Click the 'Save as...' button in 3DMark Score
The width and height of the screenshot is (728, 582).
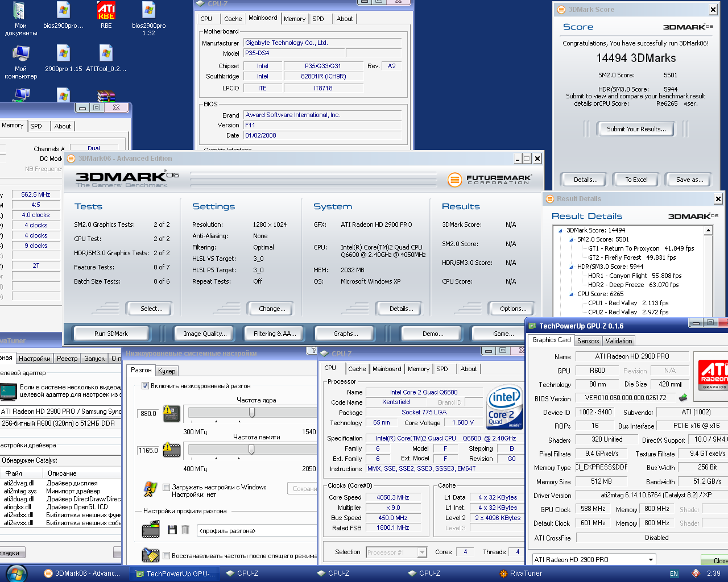pos(689,180)
